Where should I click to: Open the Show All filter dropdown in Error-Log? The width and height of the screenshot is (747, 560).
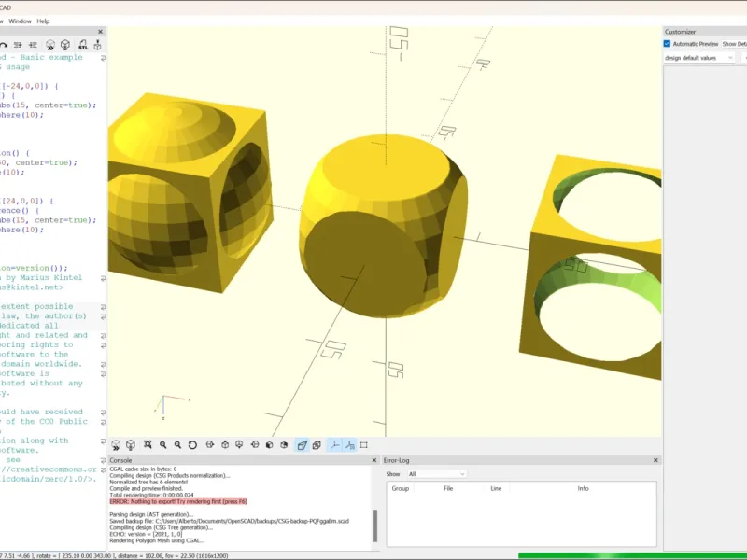click(x=436, y=474)
